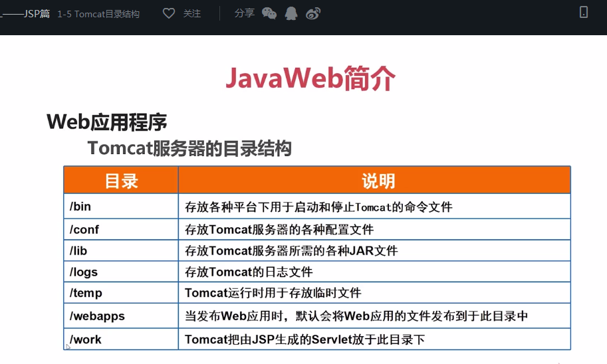Click the 说明 column header

[375, 180]
